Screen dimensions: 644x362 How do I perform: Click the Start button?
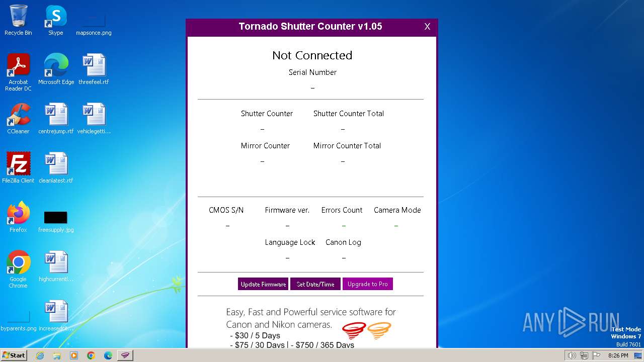coord(14,355)
